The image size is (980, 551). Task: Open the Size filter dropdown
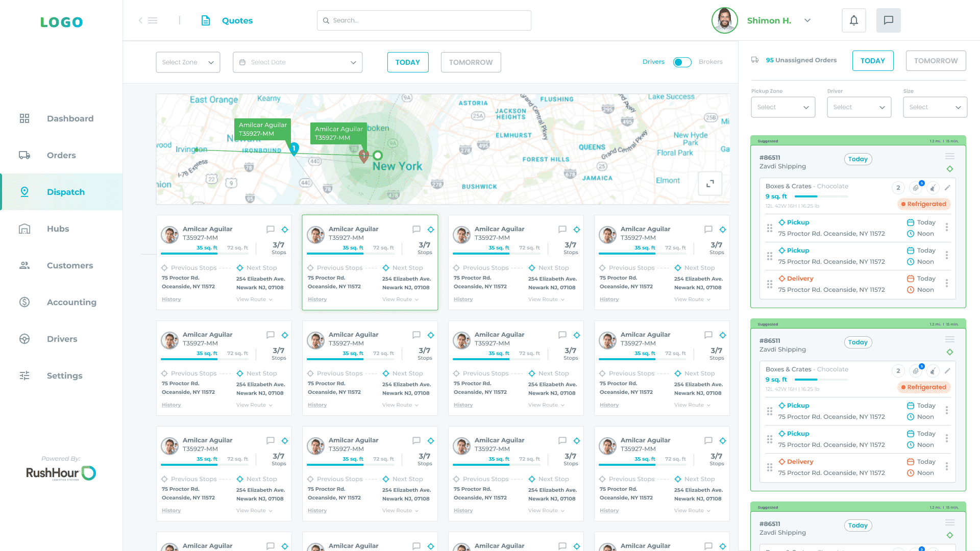935,107
